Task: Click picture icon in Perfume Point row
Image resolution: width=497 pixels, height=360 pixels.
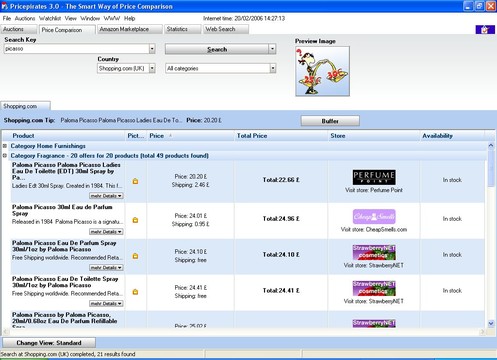Action: (135, 181)
